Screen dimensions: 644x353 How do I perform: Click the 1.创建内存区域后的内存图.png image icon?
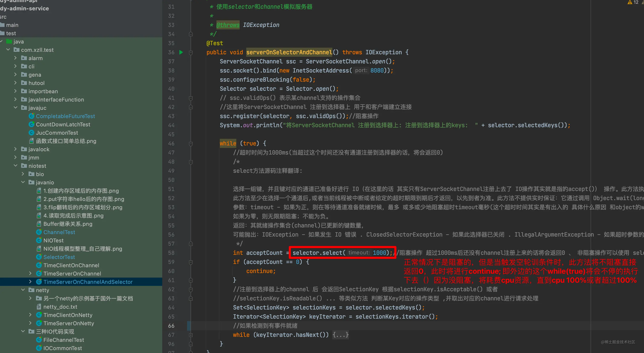pos(39,191)
